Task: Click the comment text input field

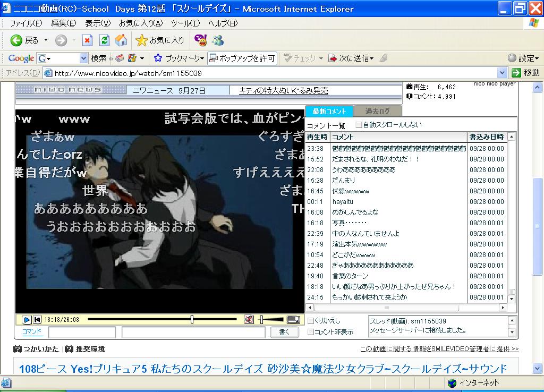Action: [193, 332]
